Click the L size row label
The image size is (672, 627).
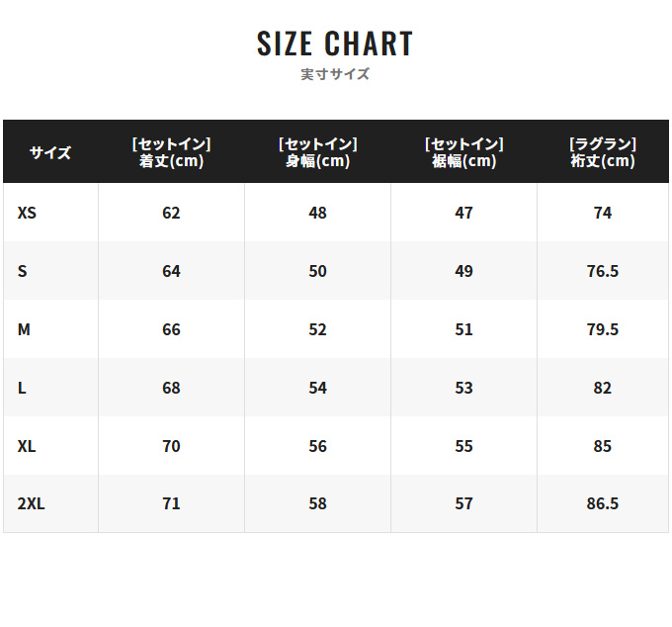(x=22, y=388)
